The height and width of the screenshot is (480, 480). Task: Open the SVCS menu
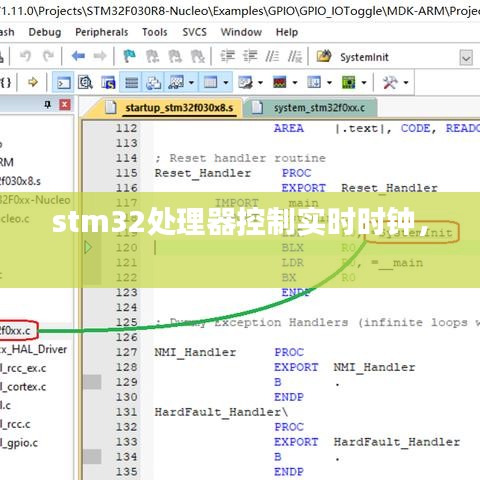[x=195, y=32]
